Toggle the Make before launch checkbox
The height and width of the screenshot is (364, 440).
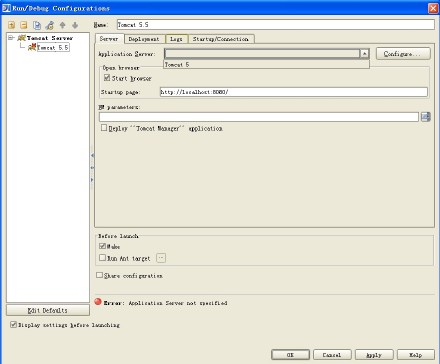coord(102,246)
